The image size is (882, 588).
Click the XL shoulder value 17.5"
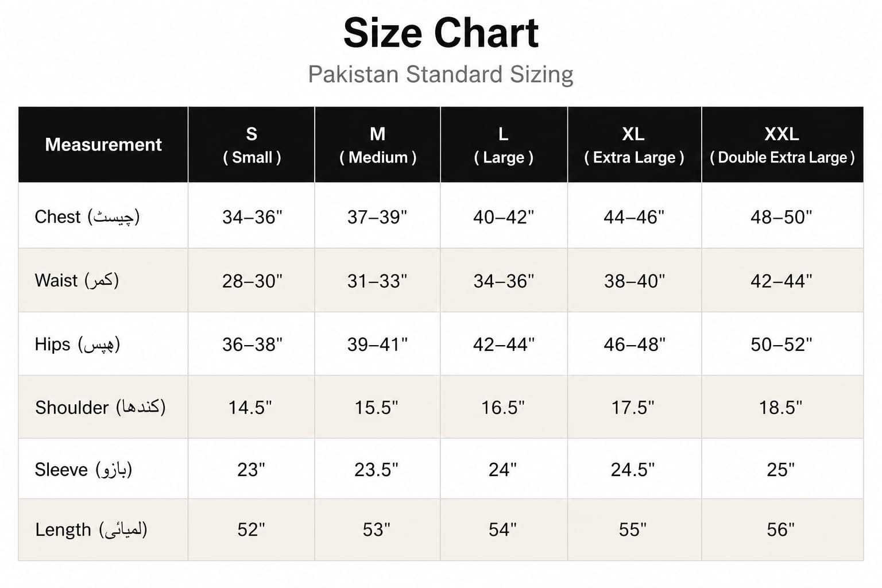coord(633,408)
